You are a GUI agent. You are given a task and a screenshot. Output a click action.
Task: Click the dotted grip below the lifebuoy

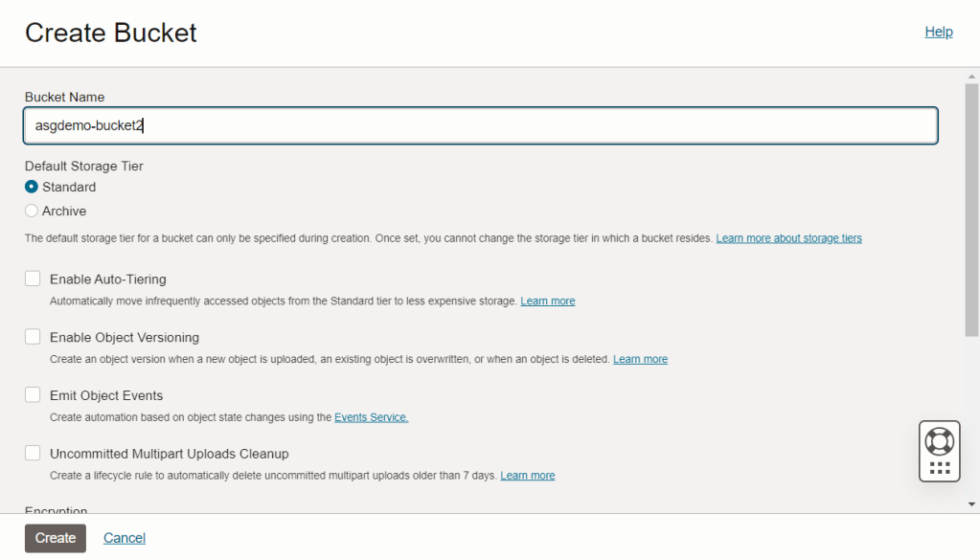(x=939, y=467)
